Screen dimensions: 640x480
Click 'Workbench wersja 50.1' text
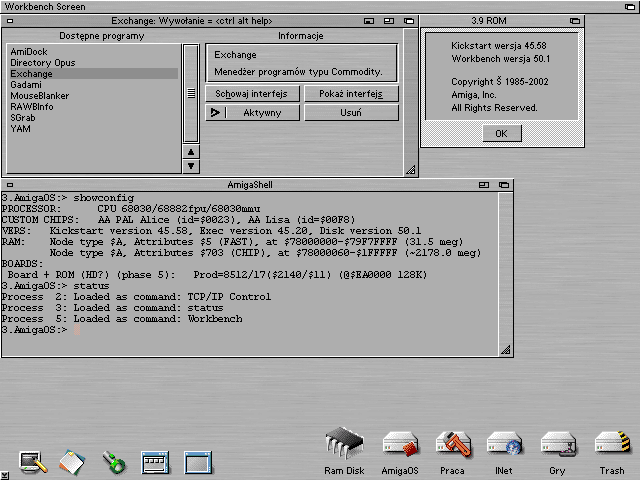click(x=501, y=59)
